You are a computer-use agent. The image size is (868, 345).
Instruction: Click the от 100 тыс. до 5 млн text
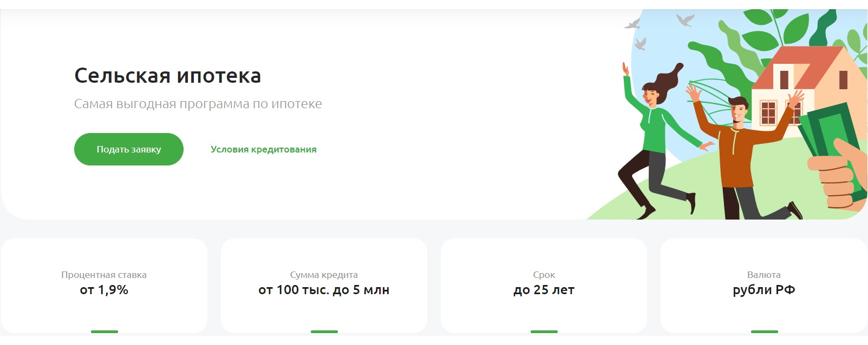coord(324,290)
